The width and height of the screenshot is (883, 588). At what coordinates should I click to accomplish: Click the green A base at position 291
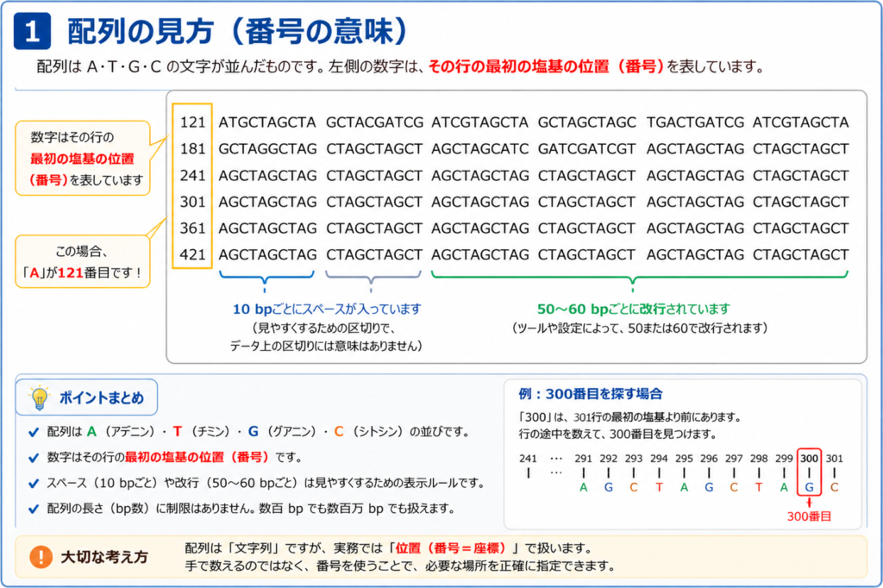(584, 487)
